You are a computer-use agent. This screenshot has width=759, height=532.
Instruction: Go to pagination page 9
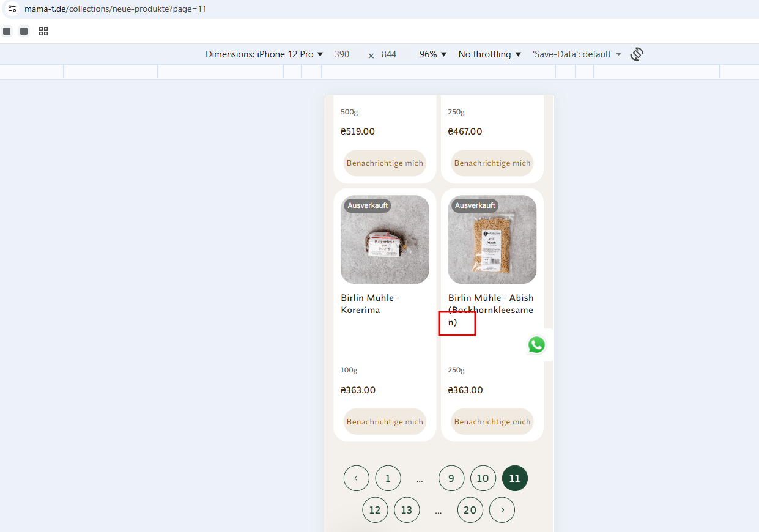(x=451, y=478)
